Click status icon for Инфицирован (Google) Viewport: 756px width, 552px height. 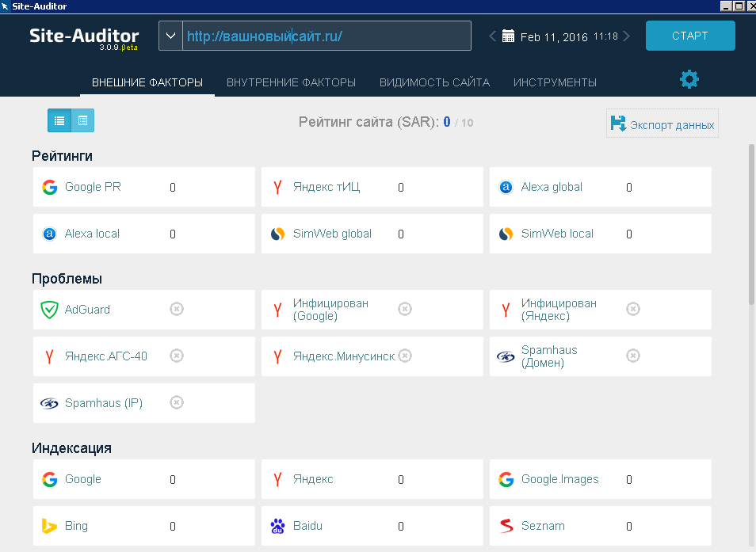point(404,309)
